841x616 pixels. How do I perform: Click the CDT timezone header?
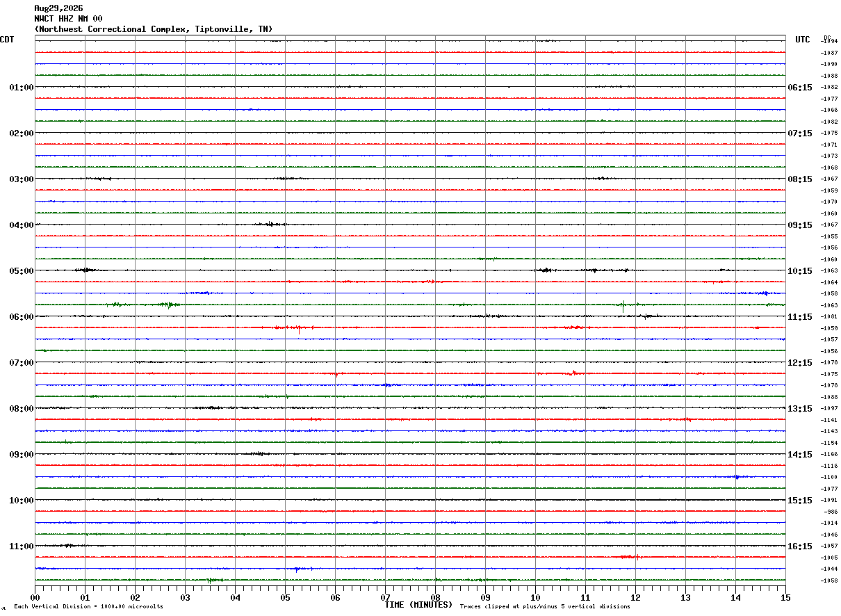point(7,40)
